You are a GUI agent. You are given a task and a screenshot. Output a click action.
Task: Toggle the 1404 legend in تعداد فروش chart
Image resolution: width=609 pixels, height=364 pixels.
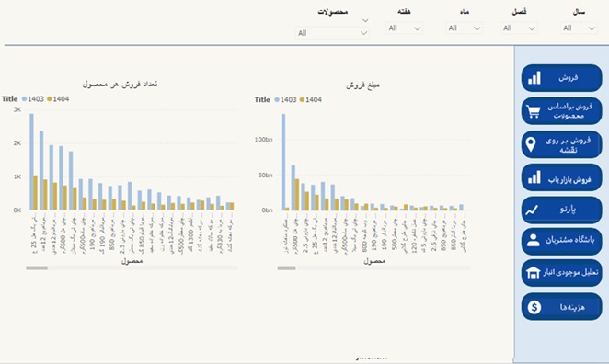click(x=58, y=99)
